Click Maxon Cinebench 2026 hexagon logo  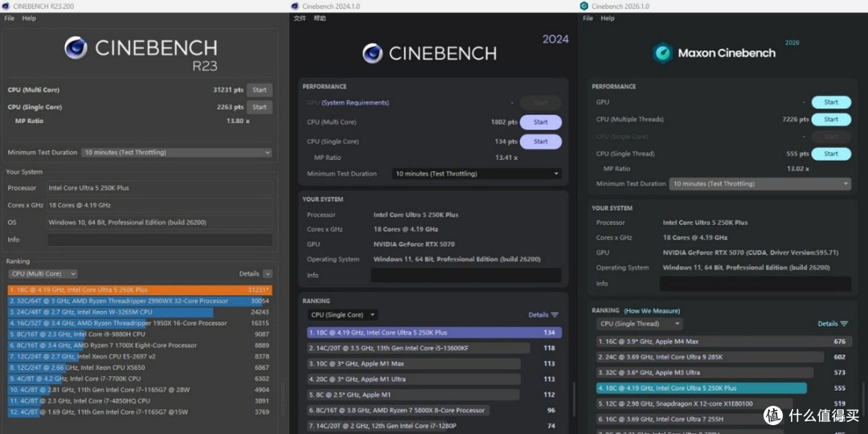(662, 53)
